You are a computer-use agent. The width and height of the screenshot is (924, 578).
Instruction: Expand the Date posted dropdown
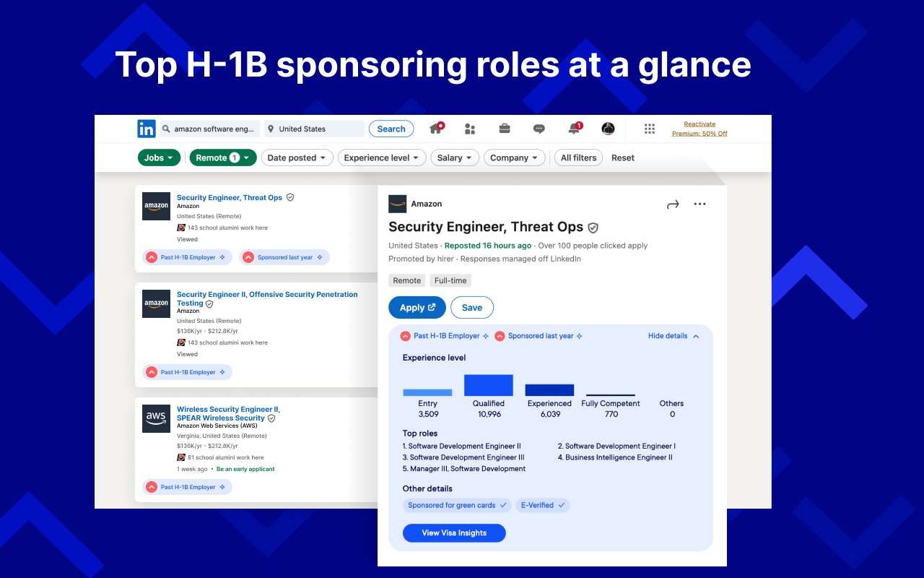click(x=297, y=158)
